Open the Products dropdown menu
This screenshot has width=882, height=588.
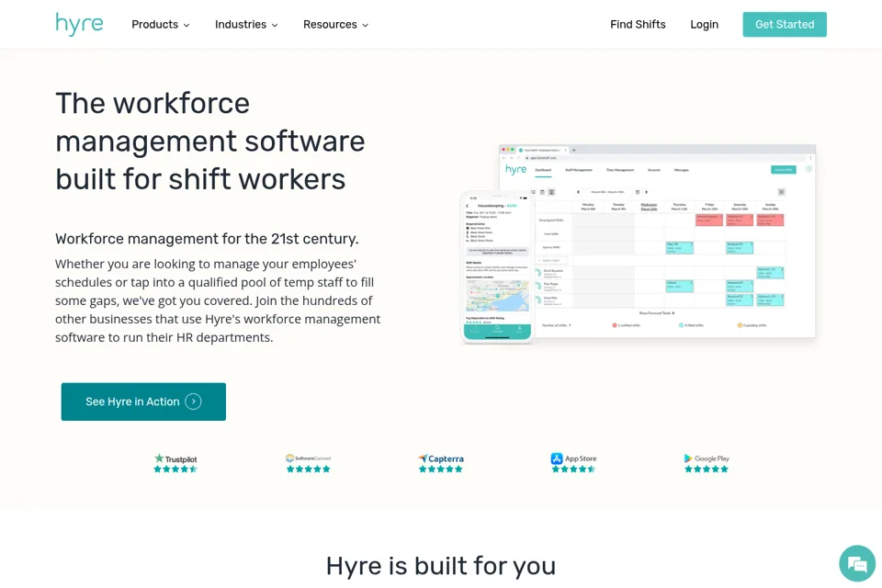pyautogui.click(x=160, y=24)
